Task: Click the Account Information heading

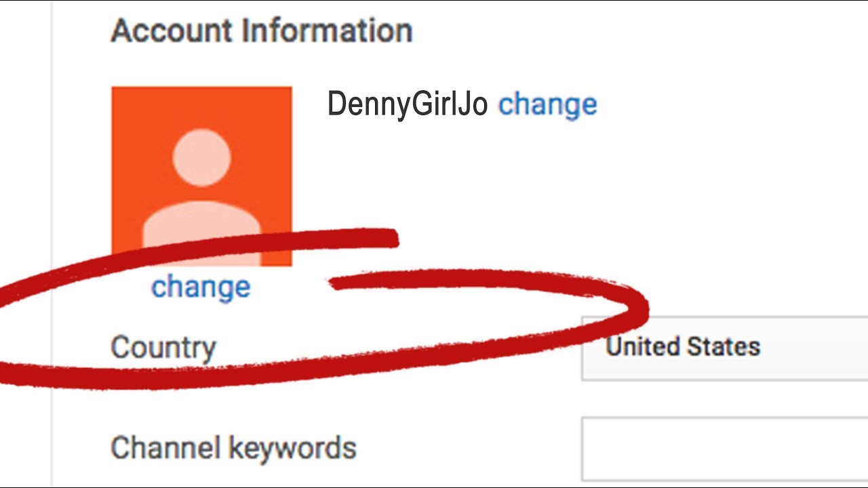Action: (262, 31)
